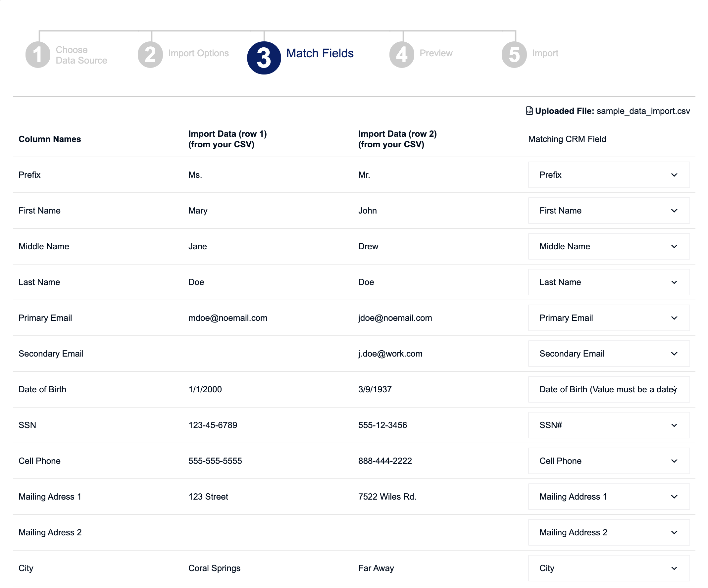The width and height of the screenshot is (708, 588).
Task: Open the Mailing Address 2 dropdown
Action: [609, 532]
